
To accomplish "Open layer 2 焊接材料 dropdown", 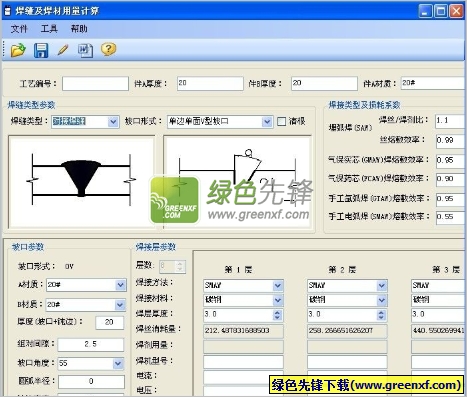I will [x=382, y=300].
